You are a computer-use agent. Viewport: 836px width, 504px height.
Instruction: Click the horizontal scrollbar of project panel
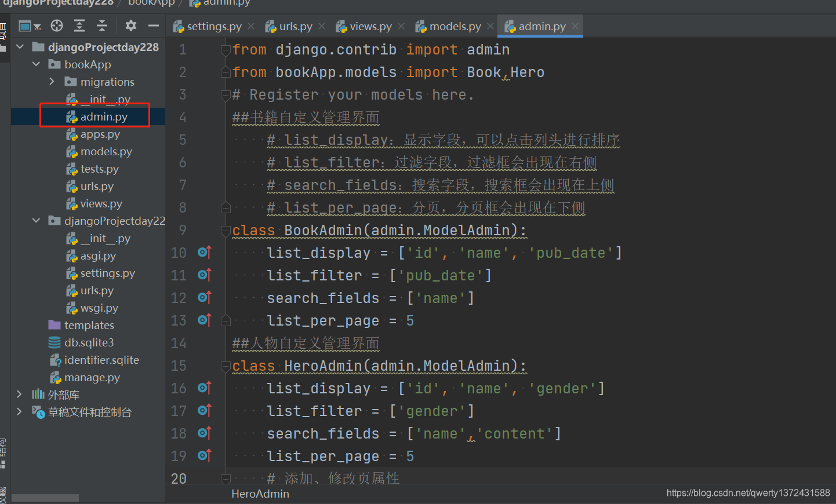[x=45, y=498]
